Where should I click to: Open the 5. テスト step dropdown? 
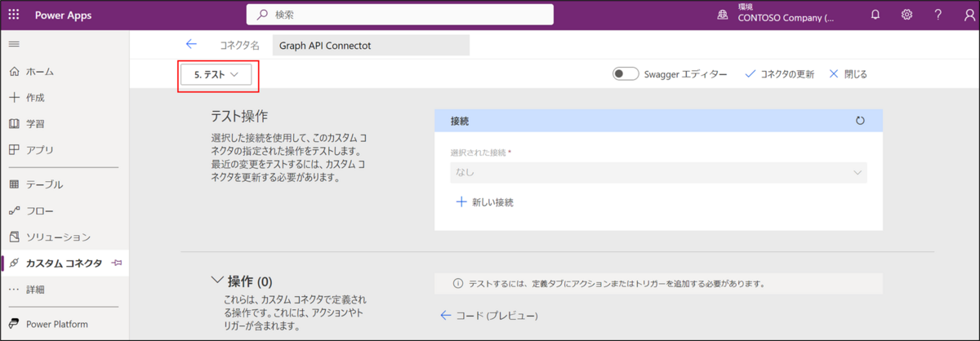pyautogui.click(x=216, y=74)
